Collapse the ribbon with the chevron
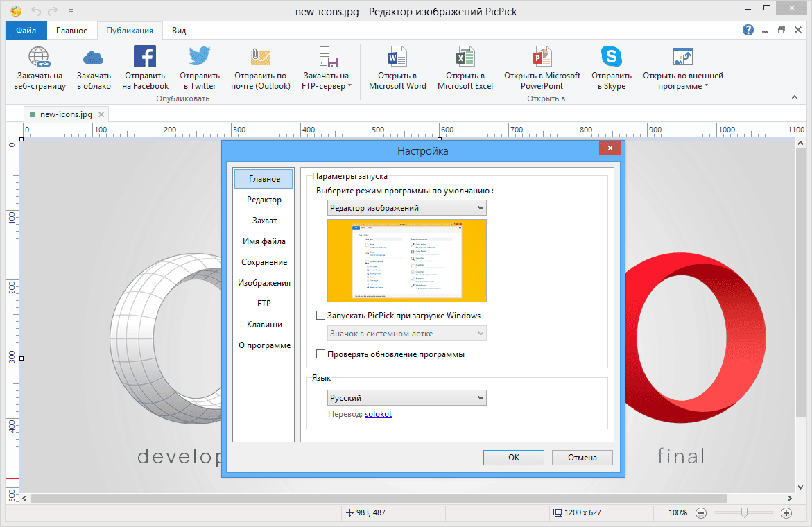Image resolution: width=812 pixels, height=527 pixels. click(794, 97)
